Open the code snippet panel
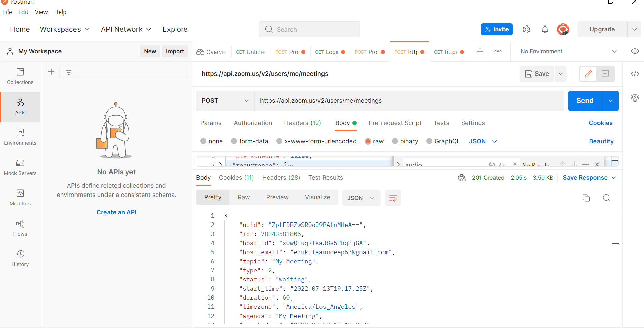644x328 pixels. tap(635, 73)
